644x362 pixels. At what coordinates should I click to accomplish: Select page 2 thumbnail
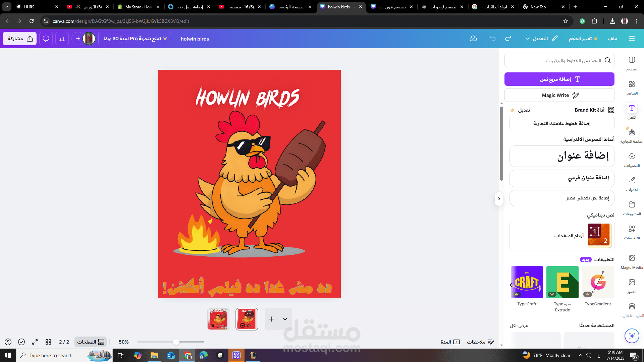coord(247,319)
